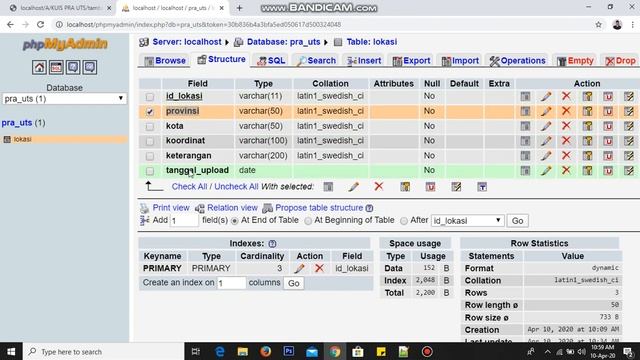Click Chrome bookmark star icon
Viewport: 640px width, 360px height.
click(x=598, y=24)
